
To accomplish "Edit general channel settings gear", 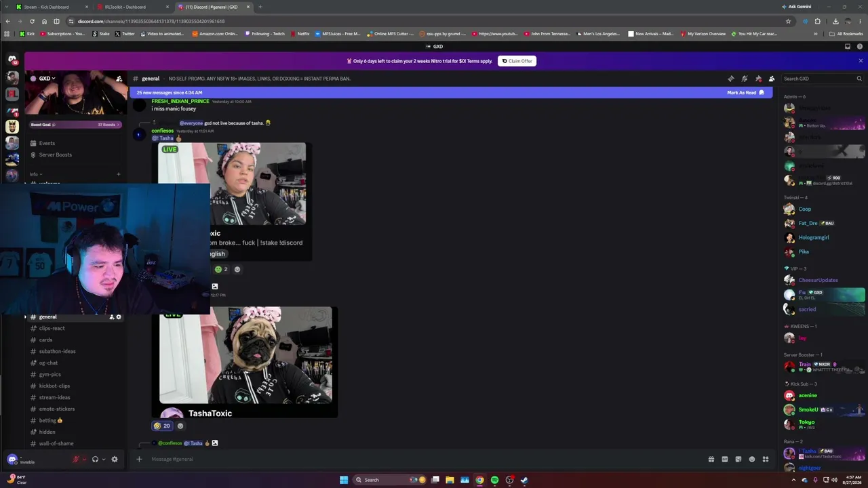I will [119, 317].
